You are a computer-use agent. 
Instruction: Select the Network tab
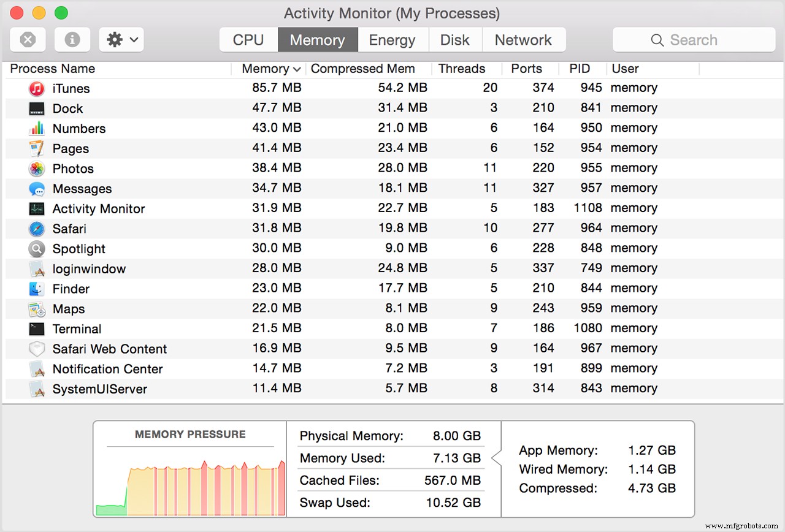click(x=524, y=39)
